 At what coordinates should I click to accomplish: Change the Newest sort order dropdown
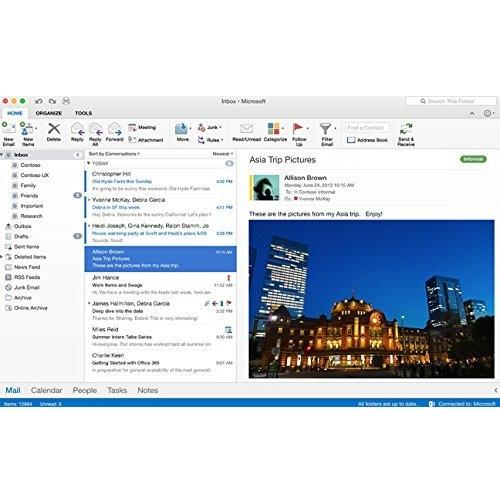click(223, 154)
